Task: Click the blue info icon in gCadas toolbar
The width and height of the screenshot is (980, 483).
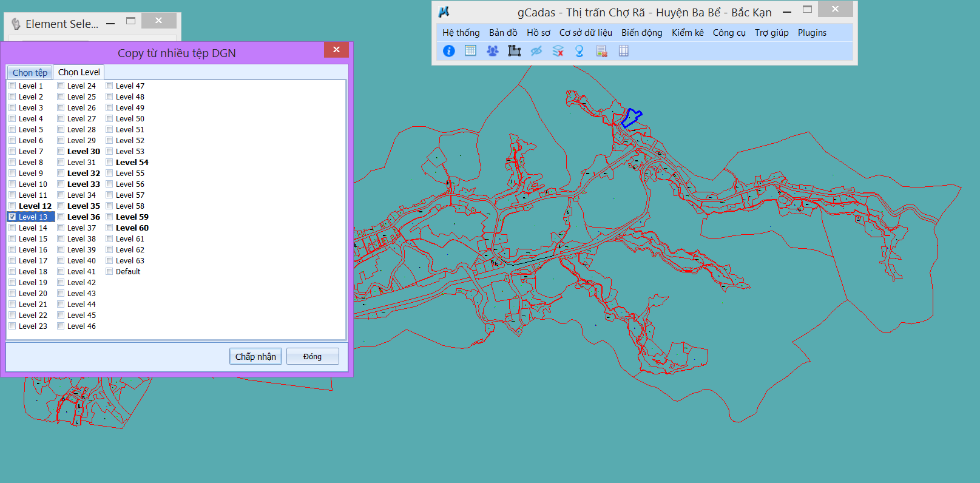Action: (449, 51)
